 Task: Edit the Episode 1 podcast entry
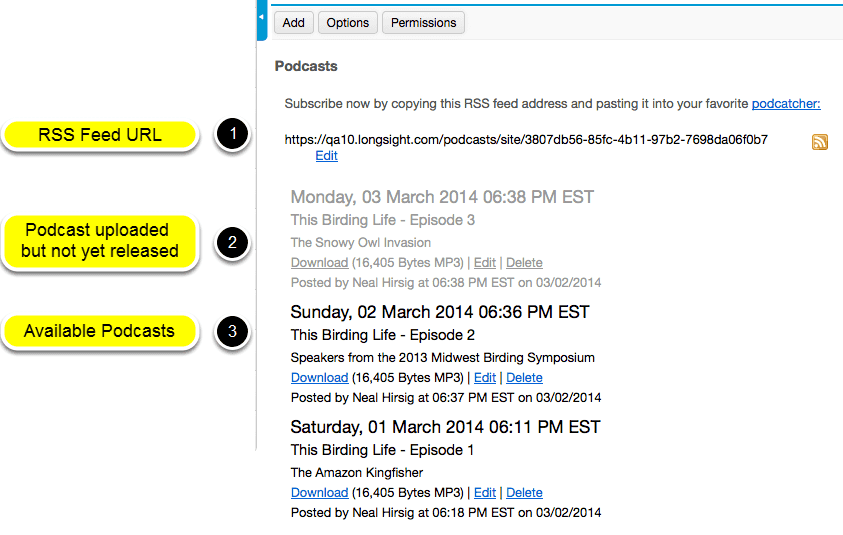coord(484,493)
